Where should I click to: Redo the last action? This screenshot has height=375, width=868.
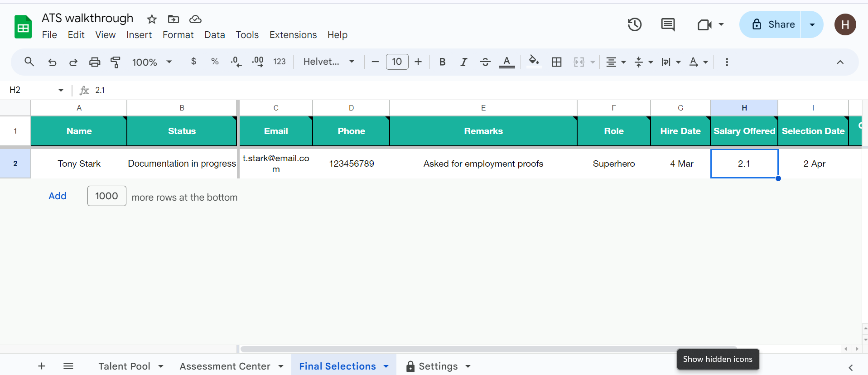coord(73,62)
